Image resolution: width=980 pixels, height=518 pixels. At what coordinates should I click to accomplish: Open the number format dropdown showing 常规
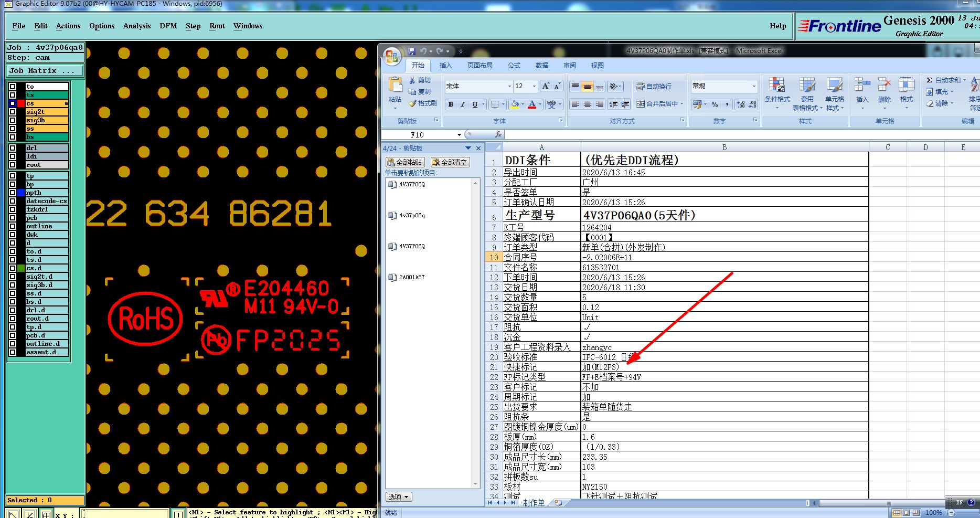[x=754, y=86]
